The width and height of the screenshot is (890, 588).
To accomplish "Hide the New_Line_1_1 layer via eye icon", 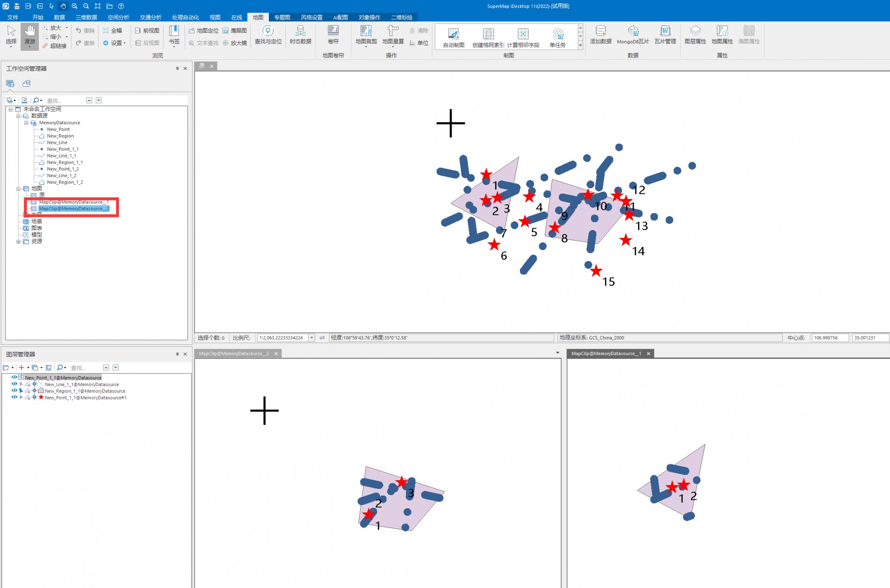I will pos(14,384).
